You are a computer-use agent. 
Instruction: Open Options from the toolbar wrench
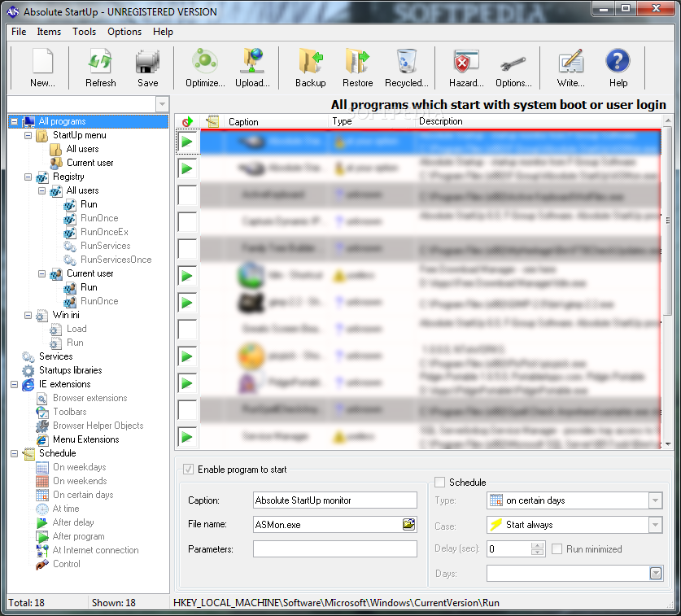513,68
